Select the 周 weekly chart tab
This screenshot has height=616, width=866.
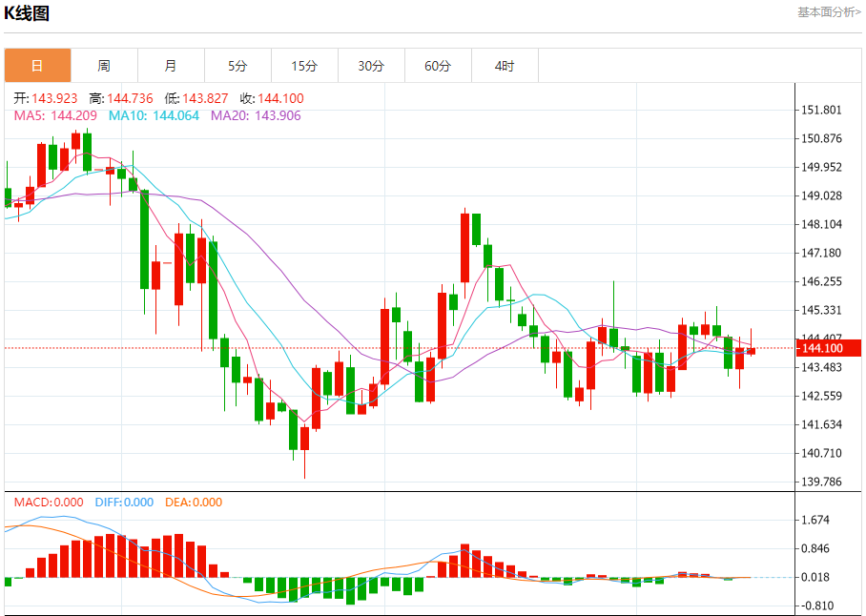[x=104, y=66]
